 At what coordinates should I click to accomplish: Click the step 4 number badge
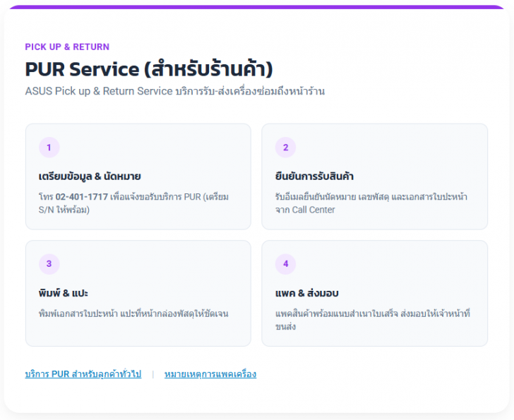click(x=285, y=264)
